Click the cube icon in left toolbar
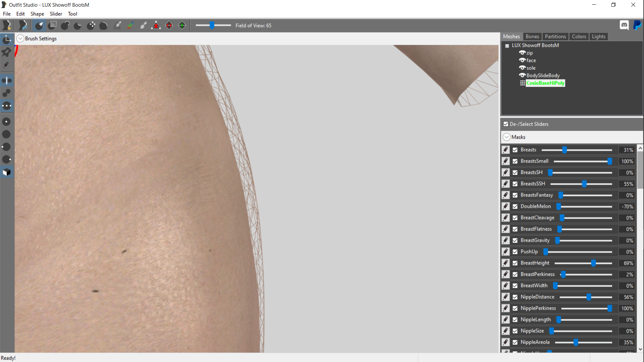The height and width of the screenshot is (362, 644). (7, 172)
